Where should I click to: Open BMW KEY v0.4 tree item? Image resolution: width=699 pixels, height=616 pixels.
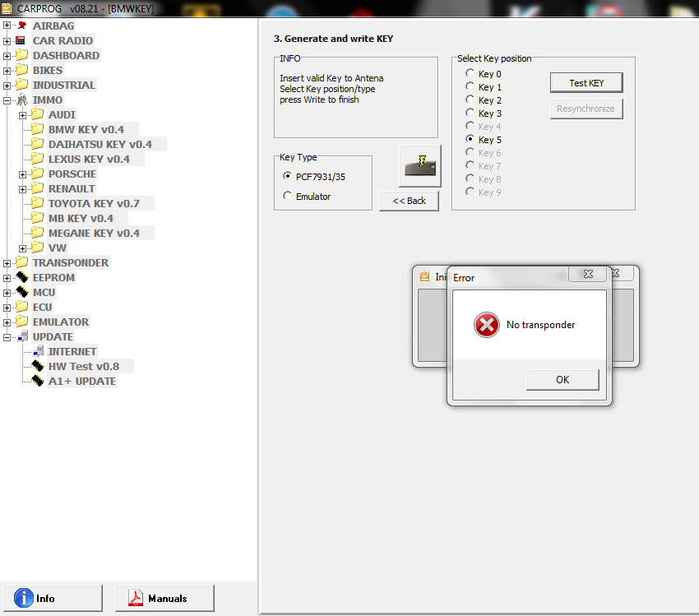(86, 130)
